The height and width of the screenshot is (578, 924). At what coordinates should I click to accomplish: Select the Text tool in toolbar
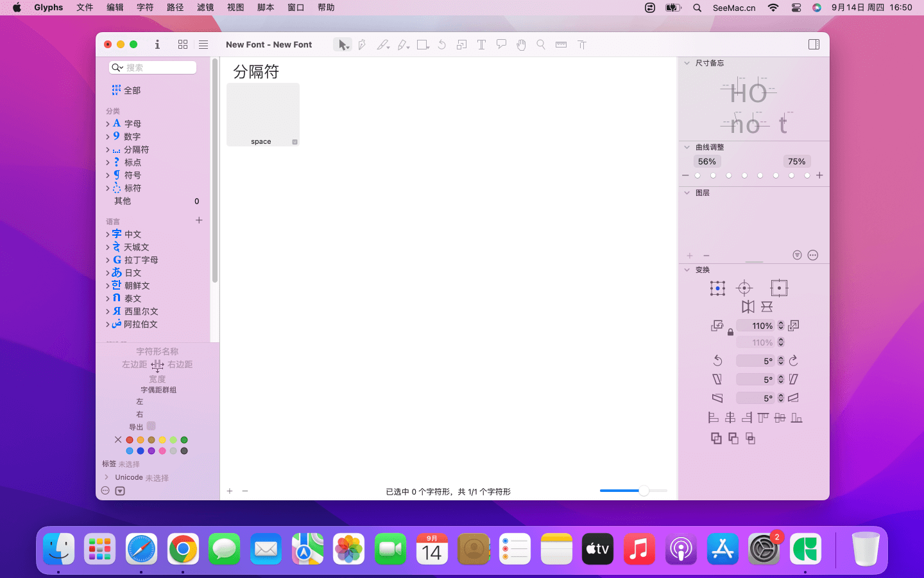click(481, 45)
